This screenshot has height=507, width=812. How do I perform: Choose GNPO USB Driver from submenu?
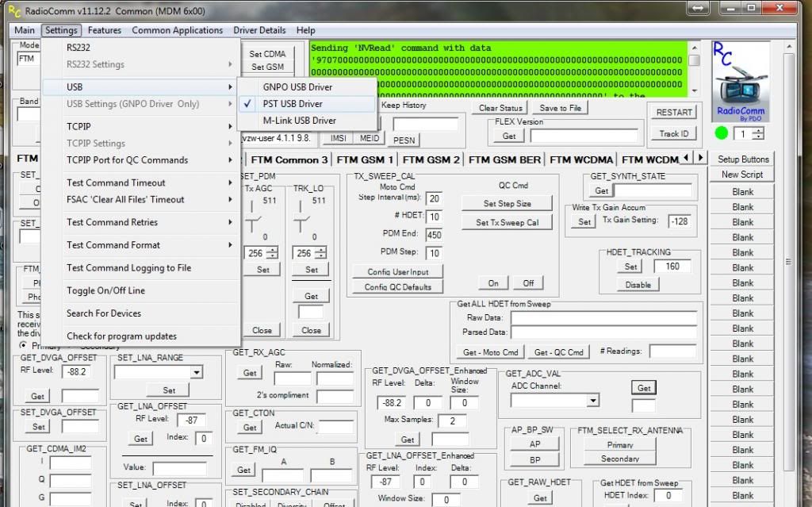point(307,87)
